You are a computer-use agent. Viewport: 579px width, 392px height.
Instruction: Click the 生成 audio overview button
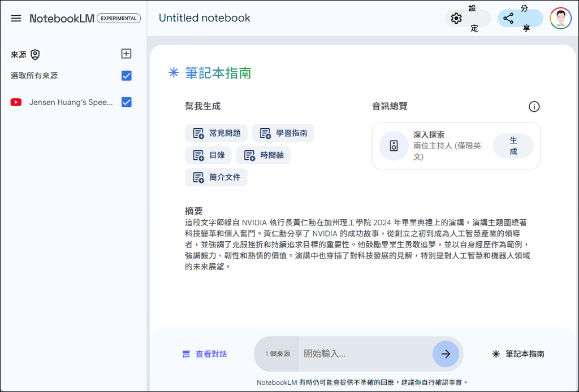[513, 146]
